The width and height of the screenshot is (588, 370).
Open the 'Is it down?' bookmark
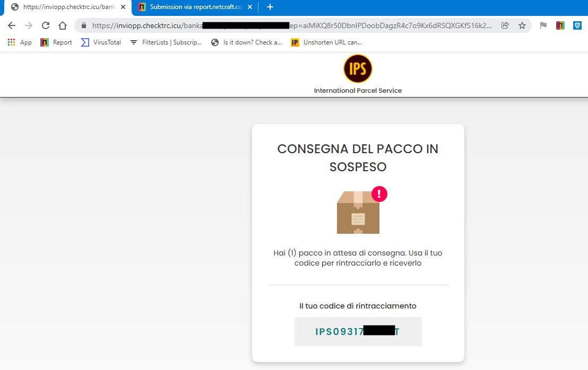tap(246, 42)
